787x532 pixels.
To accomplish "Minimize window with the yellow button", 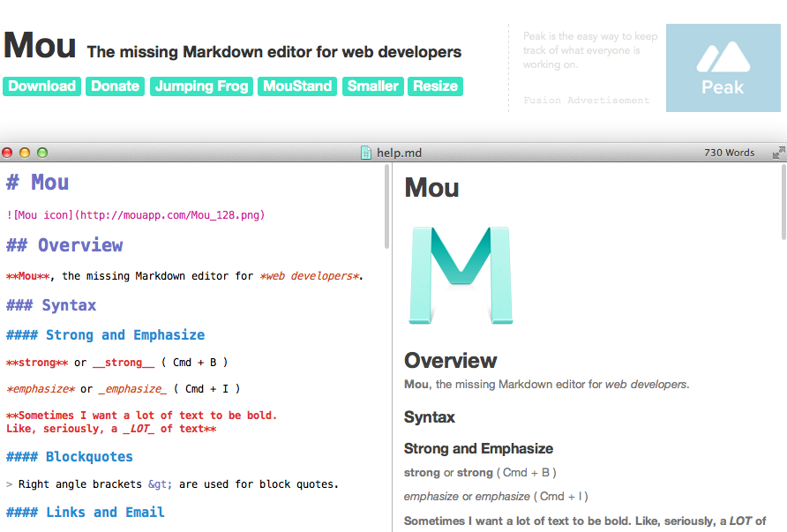I will click(x=25, y=153).
